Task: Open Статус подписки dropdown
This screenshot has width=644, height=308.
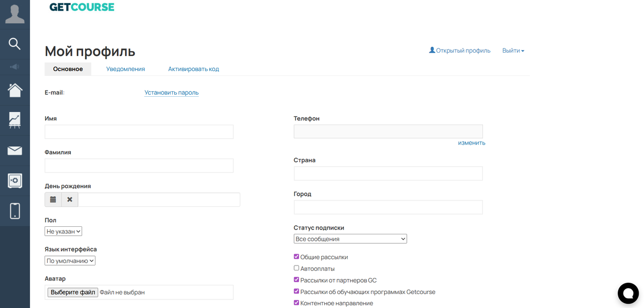Action: coord(350,239)
